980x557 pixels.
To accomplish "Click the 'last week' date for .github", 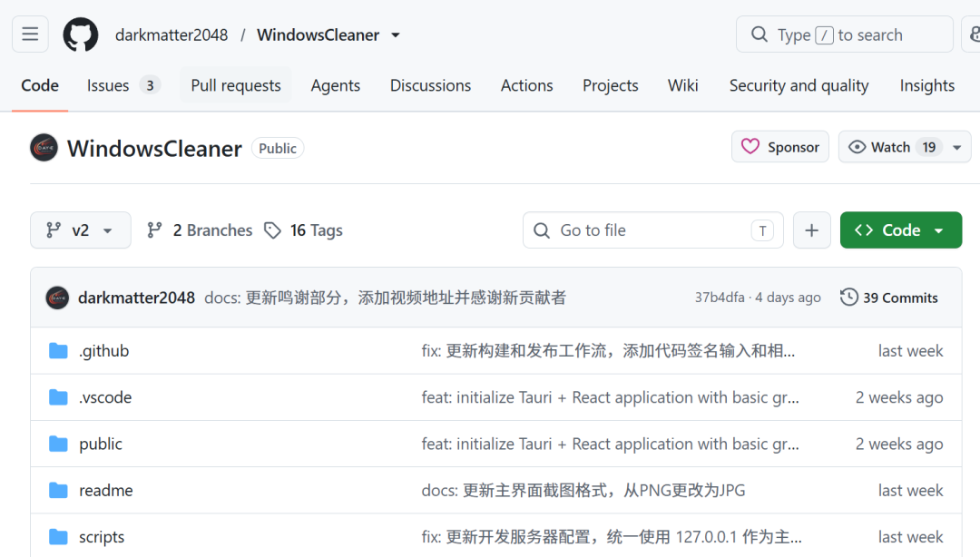I will point(910,351).
